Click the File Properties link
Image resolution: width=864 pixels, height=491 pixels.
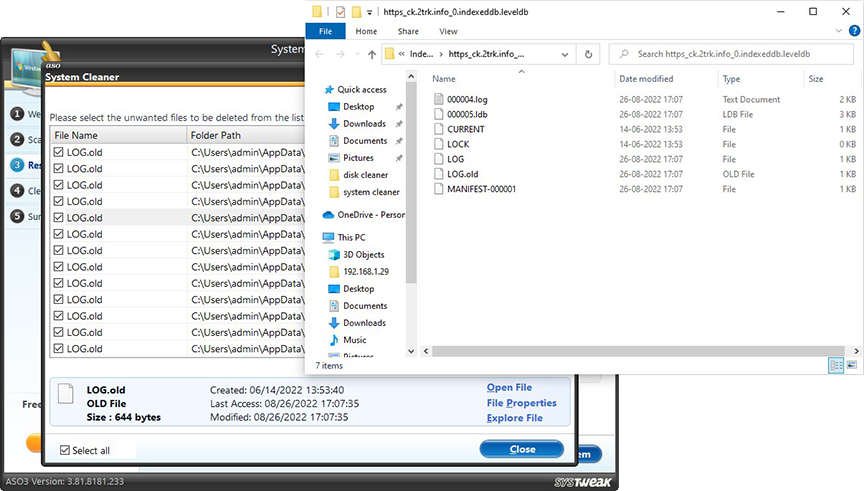521,403
